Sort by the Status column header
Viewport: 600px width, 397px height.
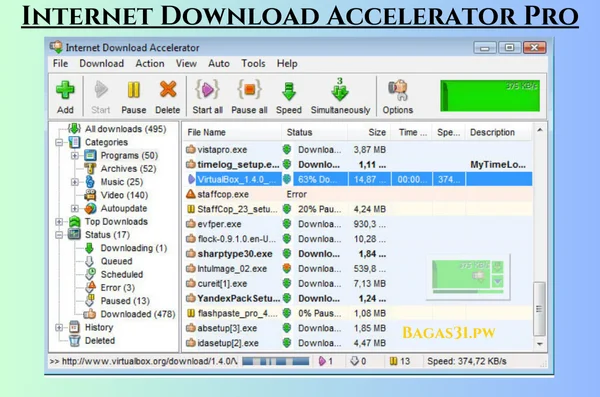[314, 132]
